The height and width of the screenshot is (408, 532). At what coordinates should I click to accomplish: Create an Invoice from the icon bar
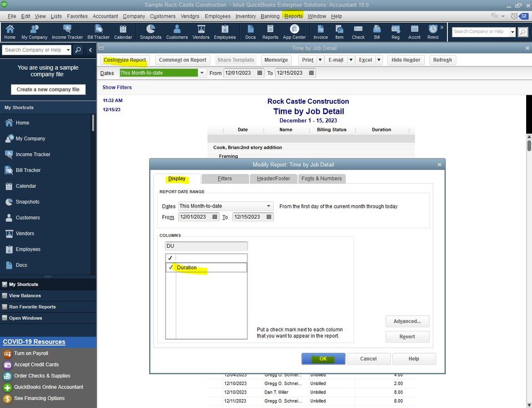[x=321, y=32]
